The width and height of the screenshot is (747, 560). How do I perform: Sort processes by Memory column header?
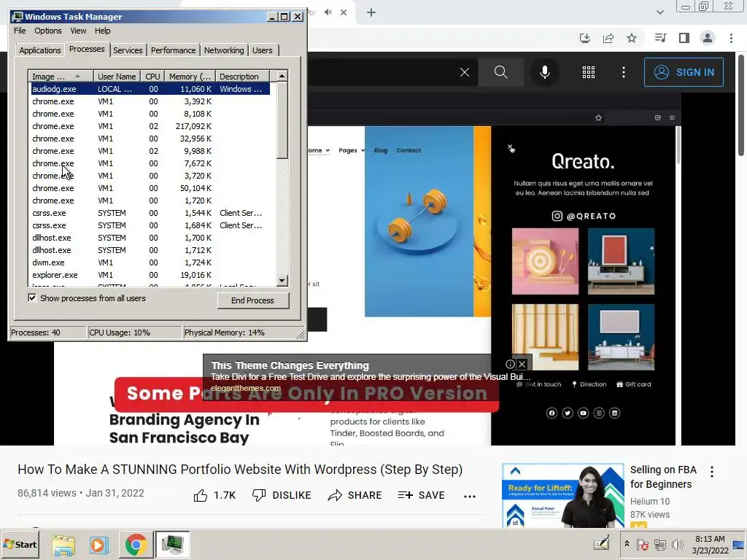[190, 77]
